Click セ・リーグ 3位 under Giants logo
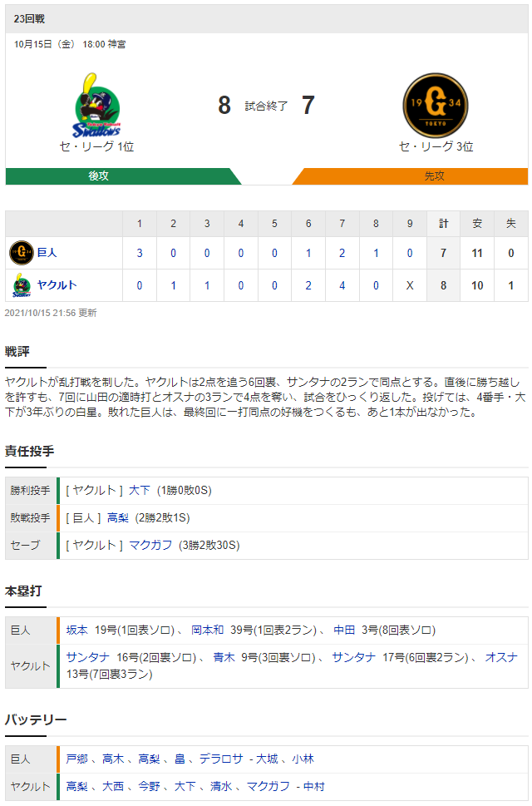Screen dimensions: 532x806 coord(436,146)
